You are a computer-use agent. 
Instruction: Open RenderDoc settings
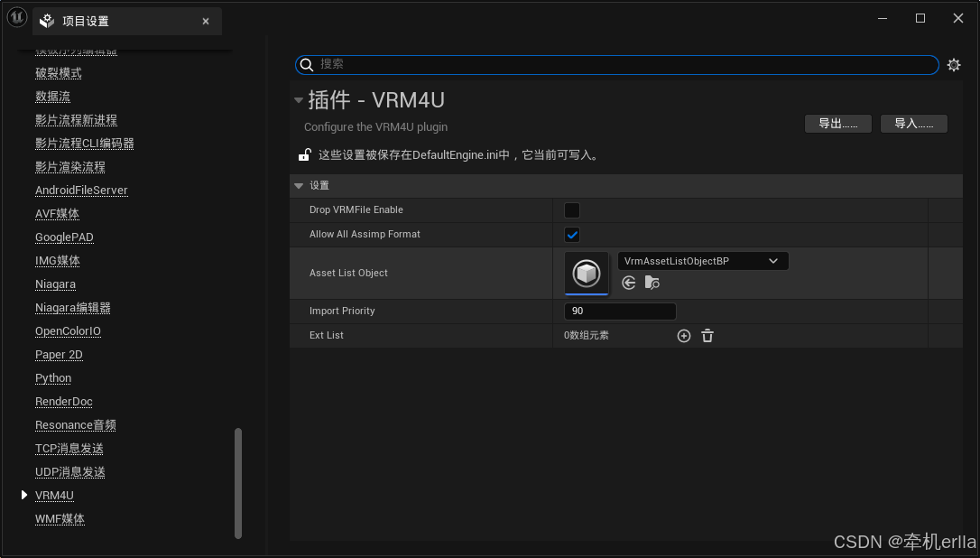pyautogui.click(x=64, y=401)
